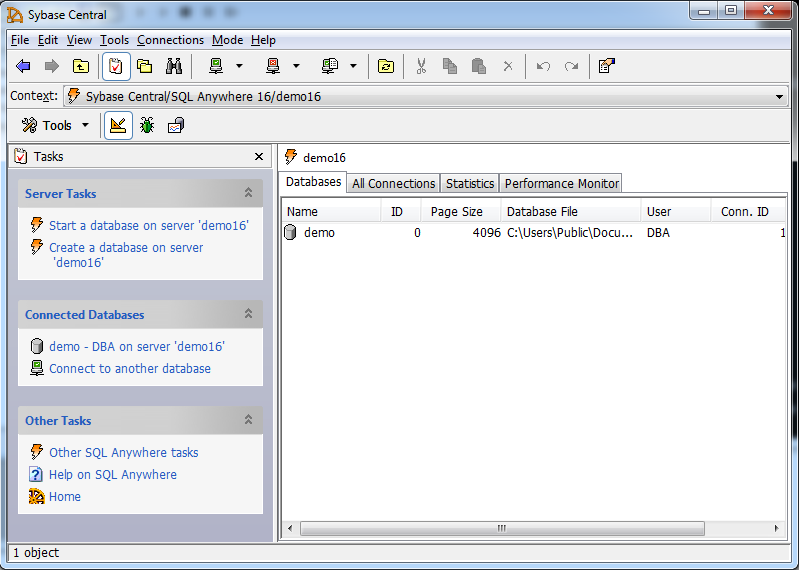
Task: Click the Paste toolbar icon
Action: point(478,66)
